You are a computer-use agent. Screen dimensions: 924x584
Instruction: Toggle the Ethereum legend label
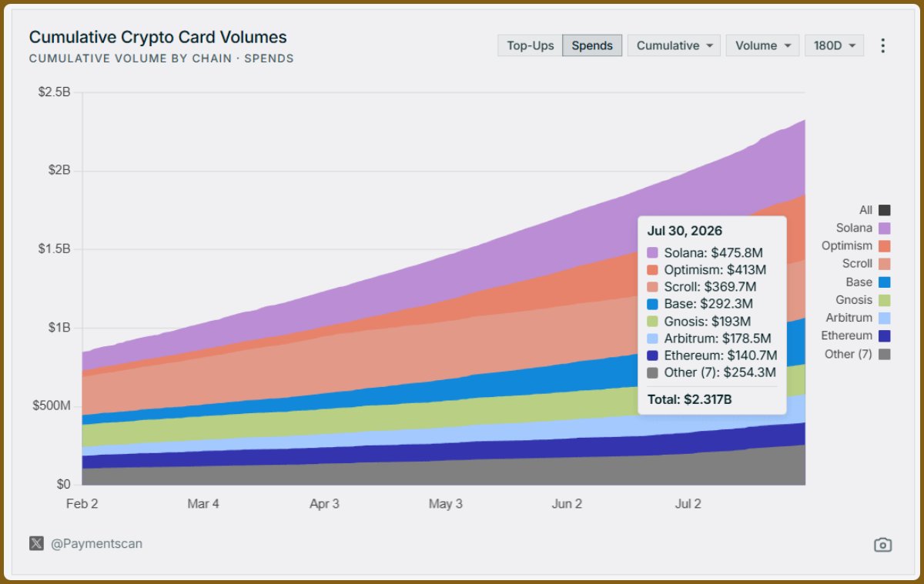(x=847, y=336)
